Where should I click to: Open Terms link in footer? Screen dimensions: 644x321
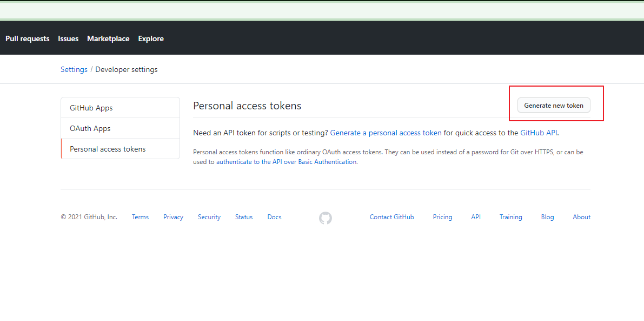click(140, 217)
